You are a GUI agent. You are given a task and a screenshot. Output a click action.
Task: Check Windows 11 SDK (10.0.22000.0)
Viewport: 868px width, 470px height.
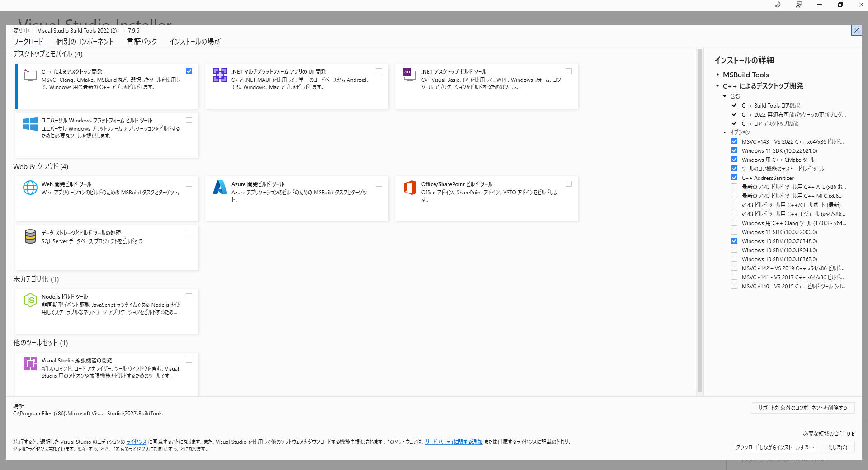(x=734, y=232)
